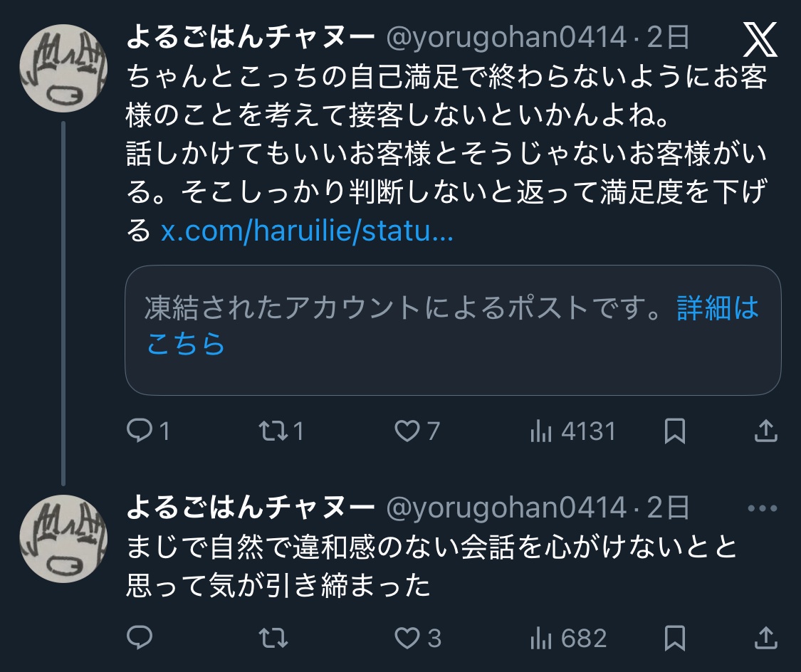The image size is (801, 672).
Task: Open the suspended-account quoted post box
Action: [x=399, y=363]
